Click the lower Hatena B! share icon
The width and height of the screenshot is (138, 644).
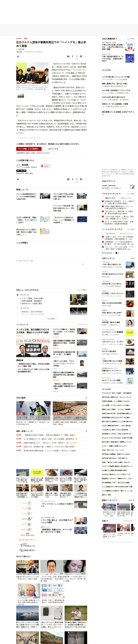click(x=81, y=179)
